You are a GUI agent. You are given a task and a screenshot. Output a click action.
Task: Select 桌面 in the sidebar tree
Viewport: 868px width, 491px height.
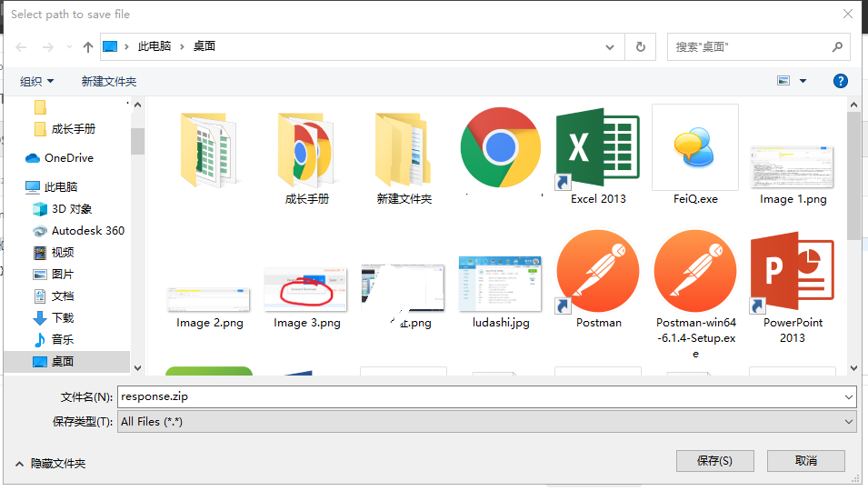[x=66, y=362]
